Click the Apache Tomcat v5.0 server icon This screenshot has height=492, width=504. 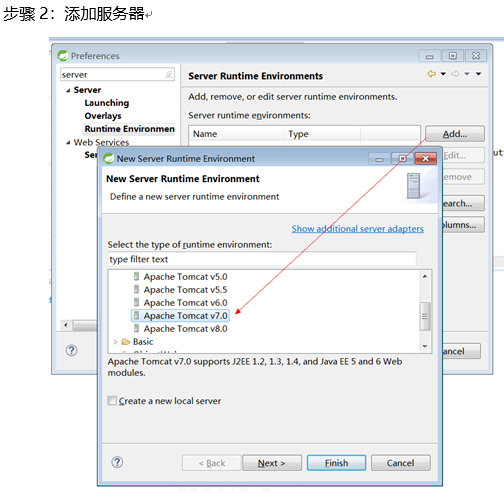[x=136, y=276]
